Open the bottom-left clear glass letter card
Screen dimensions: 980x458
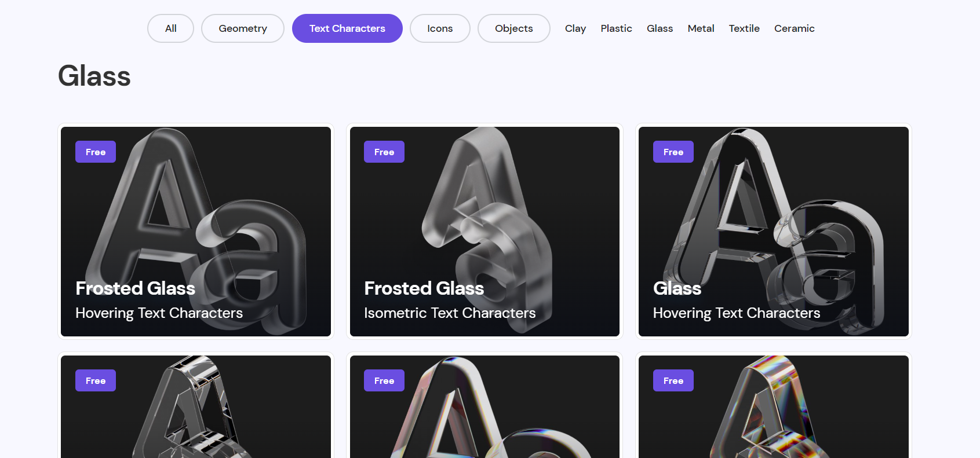click(196, 407)
